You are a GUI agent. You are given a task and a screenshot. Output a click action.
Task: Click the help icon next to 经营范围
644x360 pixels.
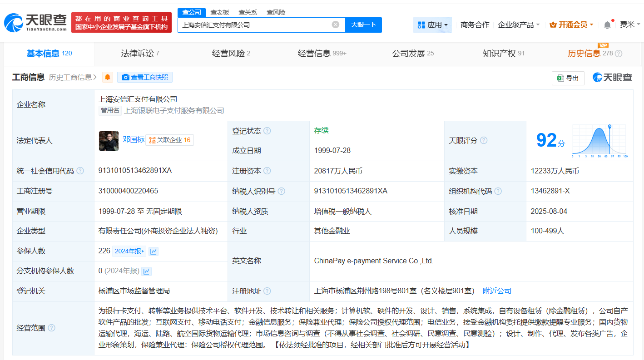coord(52,328)
